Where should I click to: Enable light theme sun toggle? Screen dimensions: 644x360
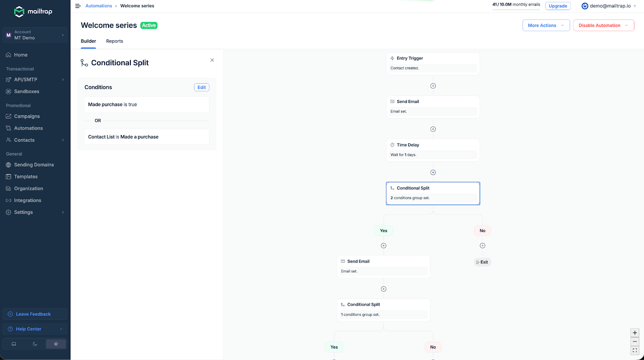pyautogui.click(x=56, y=344)
